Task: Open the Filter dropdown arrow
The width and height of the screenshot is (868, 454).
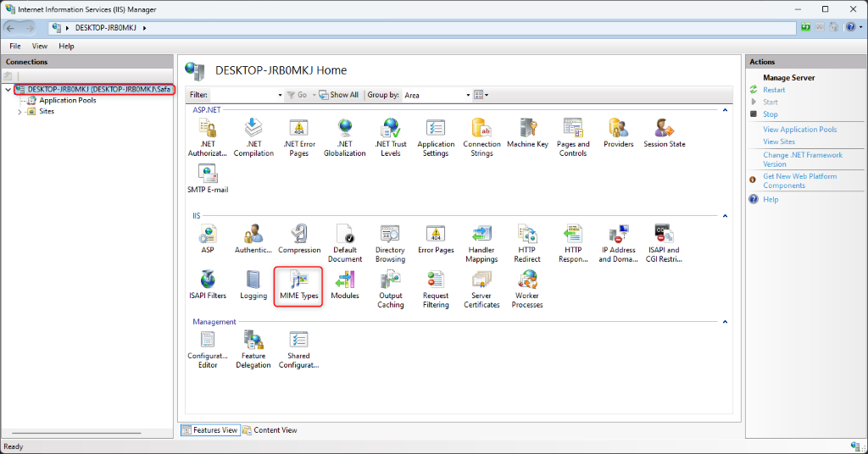Action: (280, 95)
